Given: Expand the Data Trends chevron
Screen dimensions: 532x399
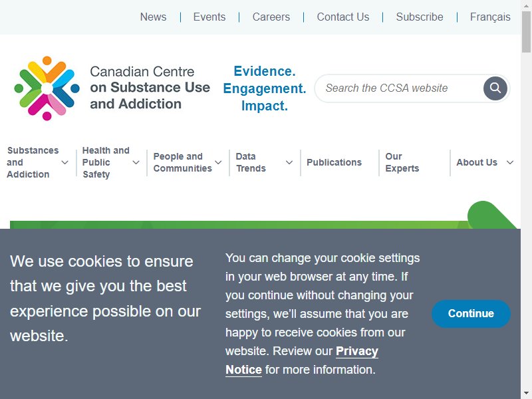Looking at the screenshot, I should point(289,162).
